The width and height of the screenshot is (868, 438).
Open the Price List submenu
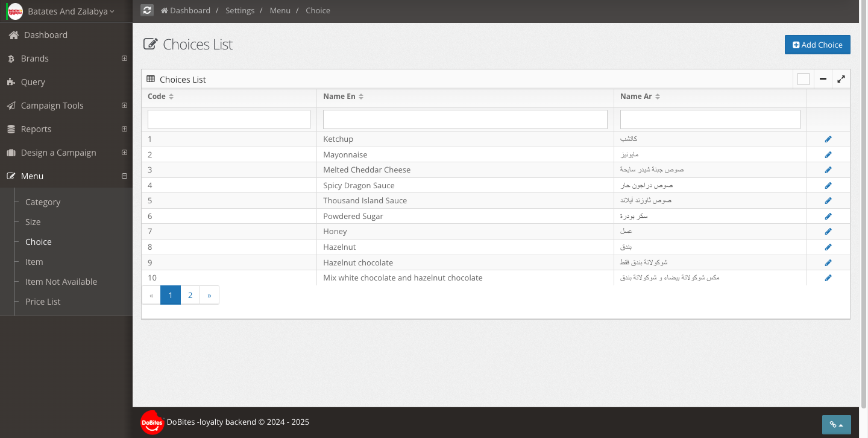pyautogui.click(x=43, y=302)
